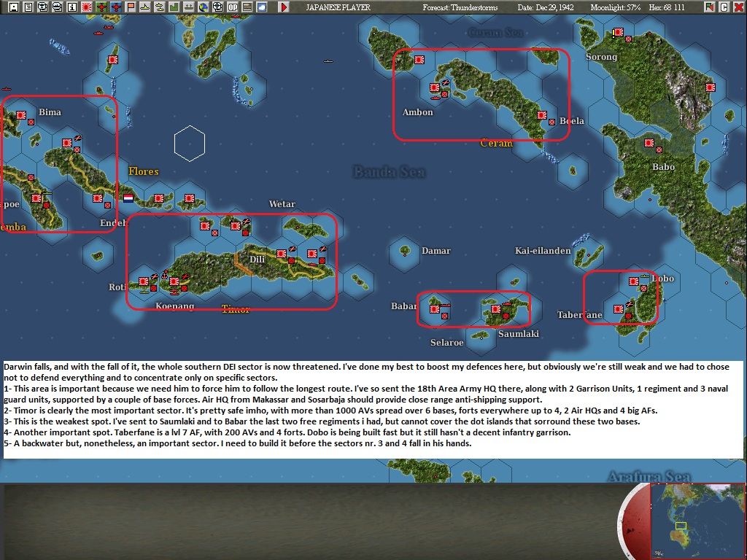The width and height of the screenshot is (747, 560).
Task: Click the 'Kai-eilanden' label
Action: [543, 251]
